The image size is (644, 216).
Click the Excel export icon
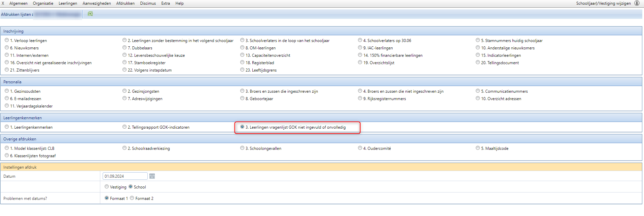pos(90,14)
